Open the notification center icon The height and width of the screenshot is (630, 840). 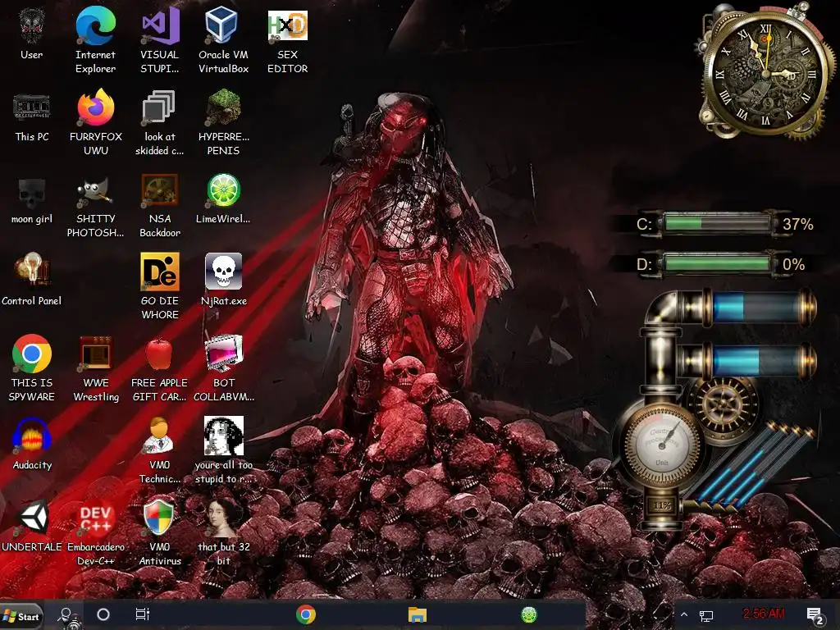(815, 615)
